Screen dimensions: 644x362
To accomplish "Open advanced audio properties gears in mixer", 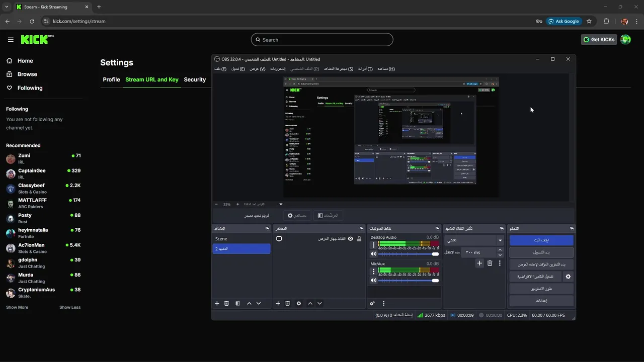I will tap(372, 303).
